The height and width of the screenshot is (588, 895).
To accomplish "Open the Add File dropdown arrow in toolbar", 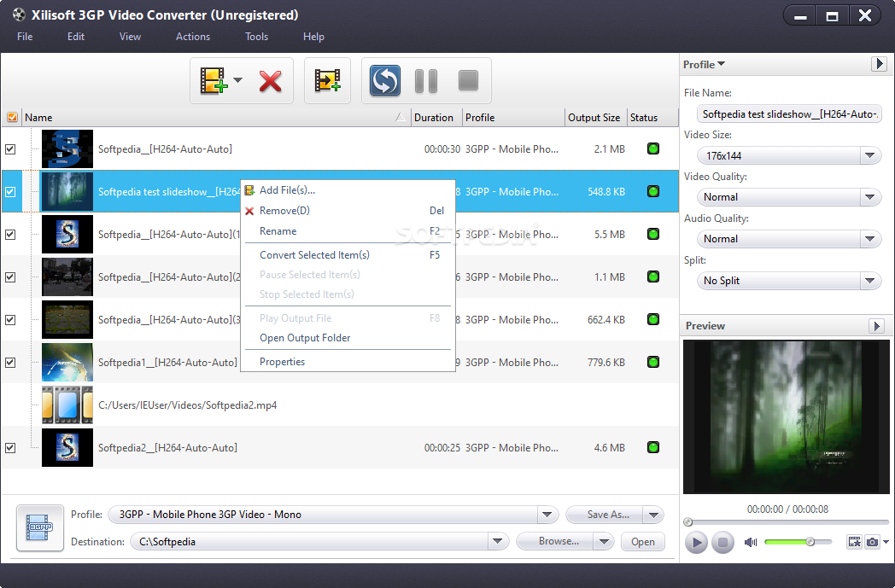I will click(238, 80).
